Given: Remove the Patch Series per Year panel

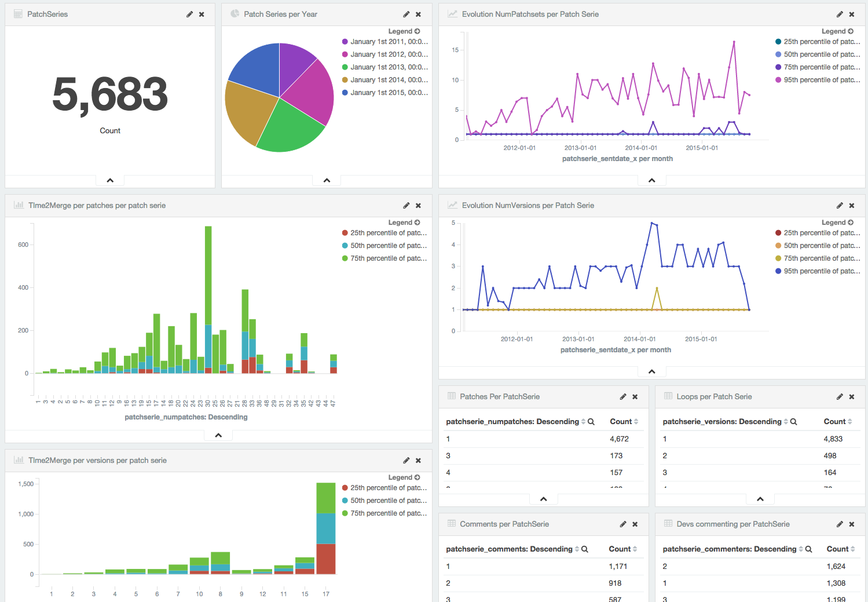Looking at the screenshot, I should [x=419, y=14].
